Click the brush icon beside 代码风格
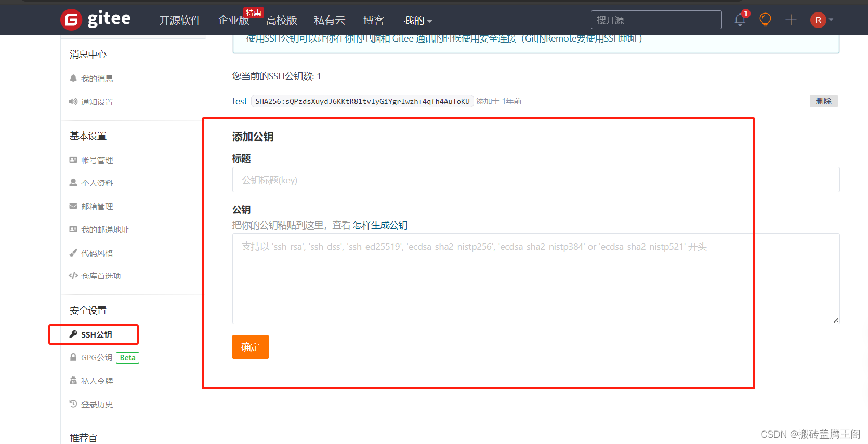 point(73,253)
